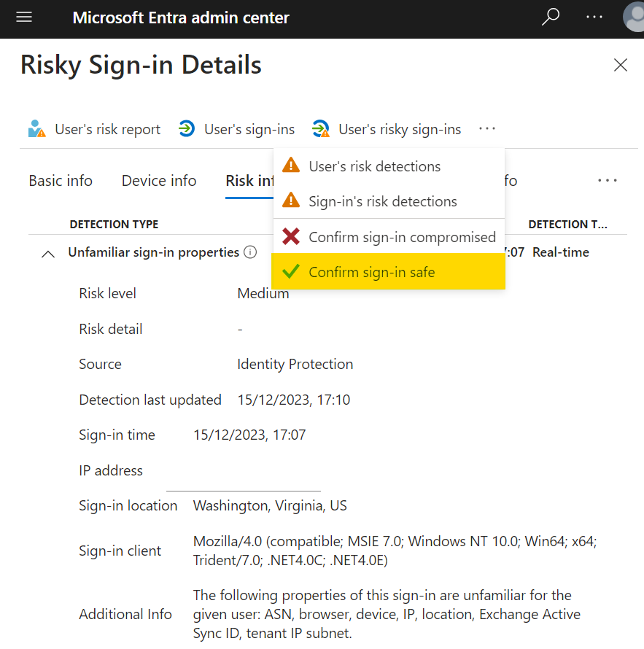Open the user account avatar
The width and height of the screenshot is (644, 649).
(x=634, y=18)
